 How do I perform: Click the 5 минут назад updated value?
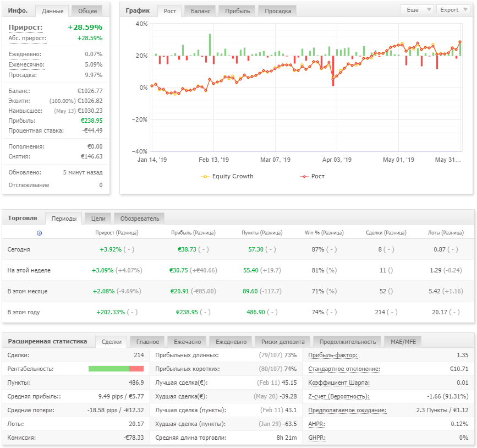coord(83,173)
